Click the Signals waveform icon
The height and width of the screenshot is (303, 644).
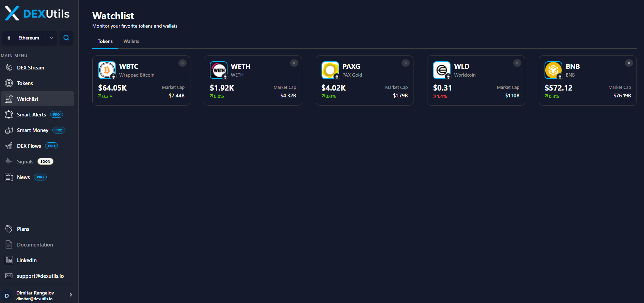[x=9, y=161]
